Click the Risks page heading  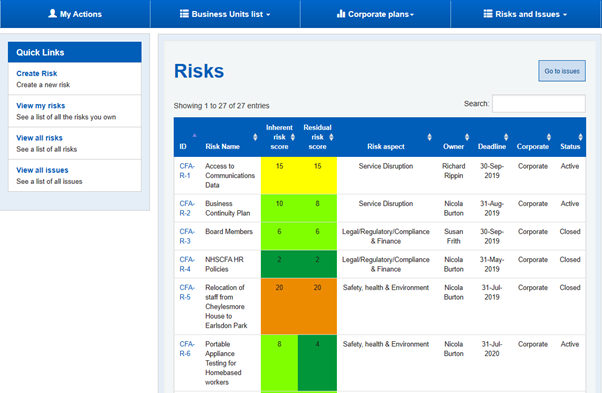(x=199, y=71)
